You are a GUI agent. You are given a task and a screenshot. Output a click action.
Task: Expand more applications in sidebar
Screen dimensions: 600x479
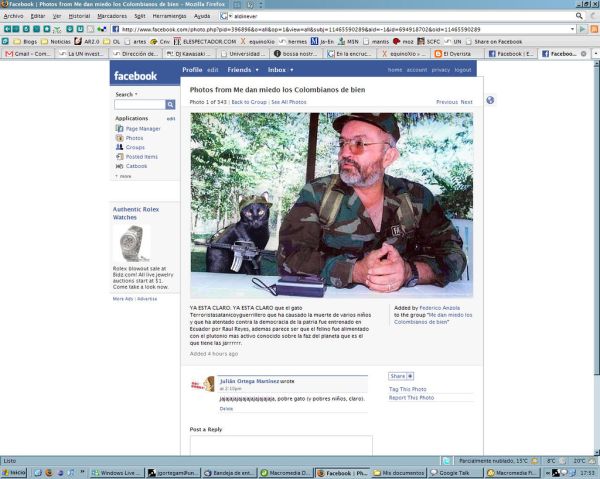coord(123,176)
